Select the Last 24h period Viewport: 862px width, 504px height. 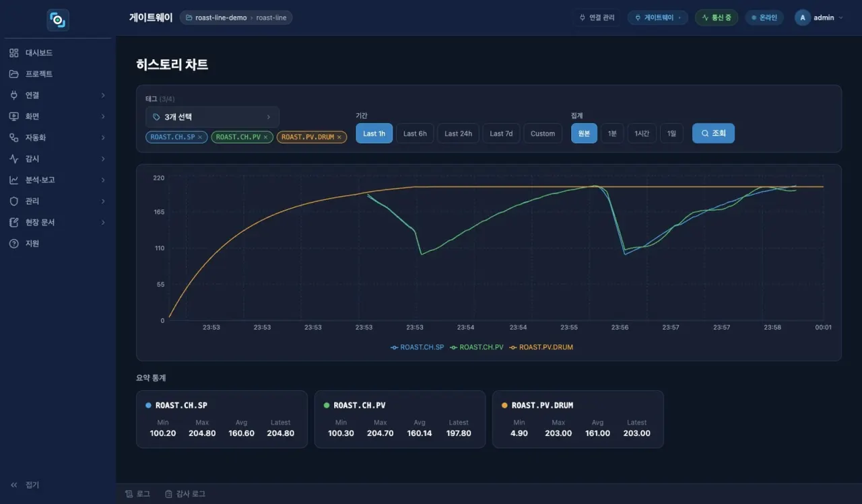point(458,133)
